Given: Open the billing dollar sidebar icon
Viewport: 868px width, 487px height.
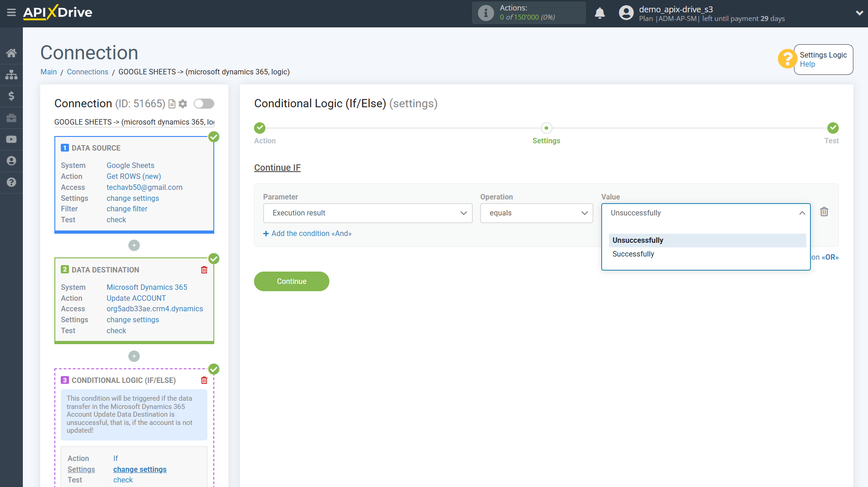Looking at the screenshot, I should point(11,96).
